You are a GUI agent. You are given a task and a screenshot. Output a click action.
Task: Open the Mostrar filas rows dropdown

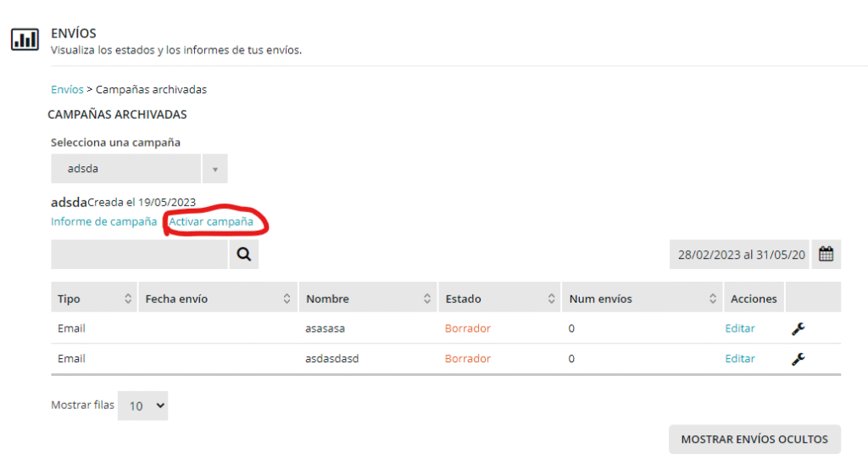pos(143,406)
